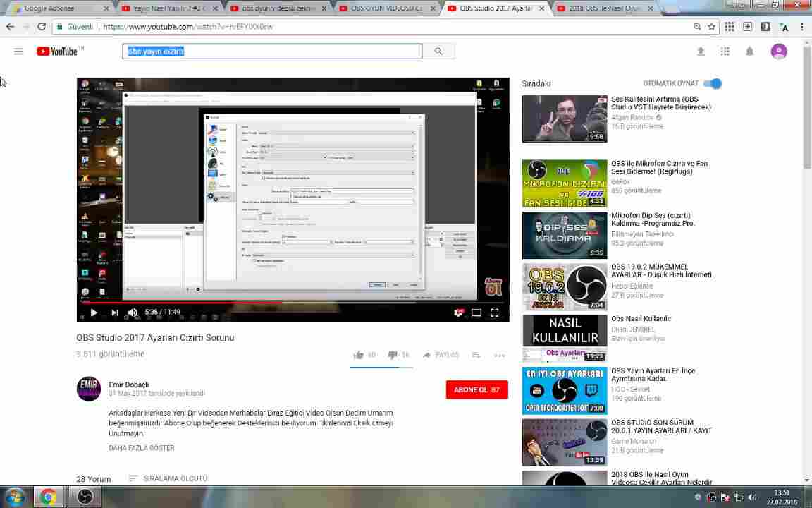Click the in-video Abone Ol watermark
Viewport: 812px width, 508px height.
[493, 286]
